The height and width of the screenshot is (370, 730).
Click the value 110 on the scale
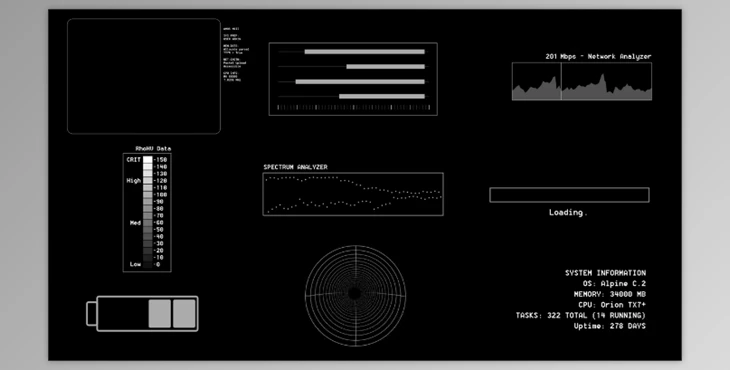(161, 188)
